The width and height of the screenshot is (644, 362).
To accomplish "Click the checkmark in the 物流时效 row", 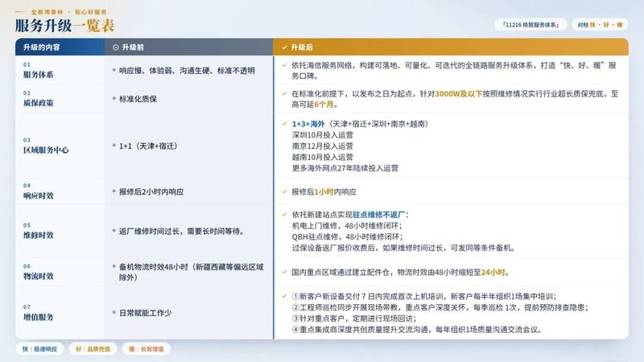I will coord(284,272).
